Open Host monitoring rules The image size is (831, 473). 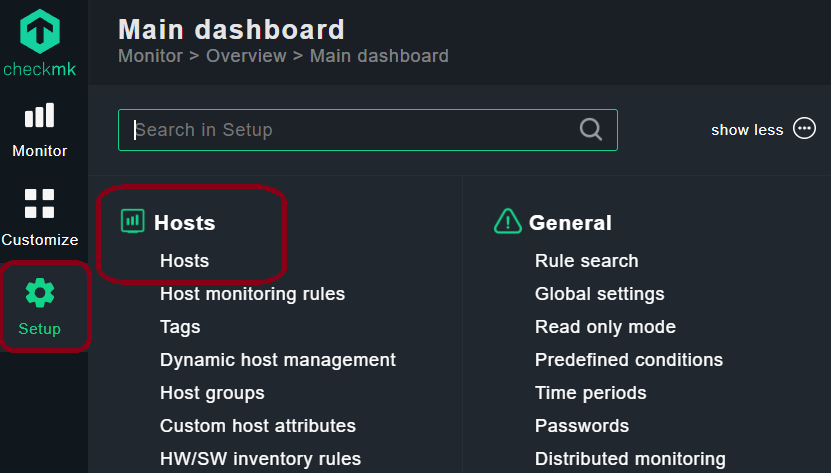pos(252,294)
